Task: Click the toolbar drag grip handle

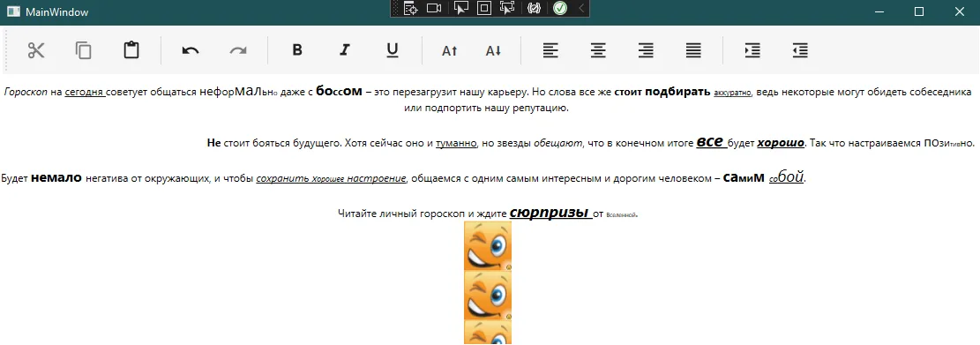Action: coord(6,50)
